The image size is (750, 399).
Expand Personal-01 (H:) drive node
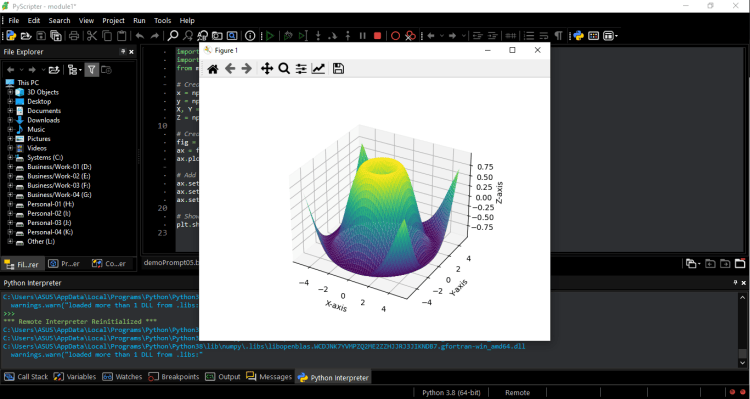coord(10,204)
